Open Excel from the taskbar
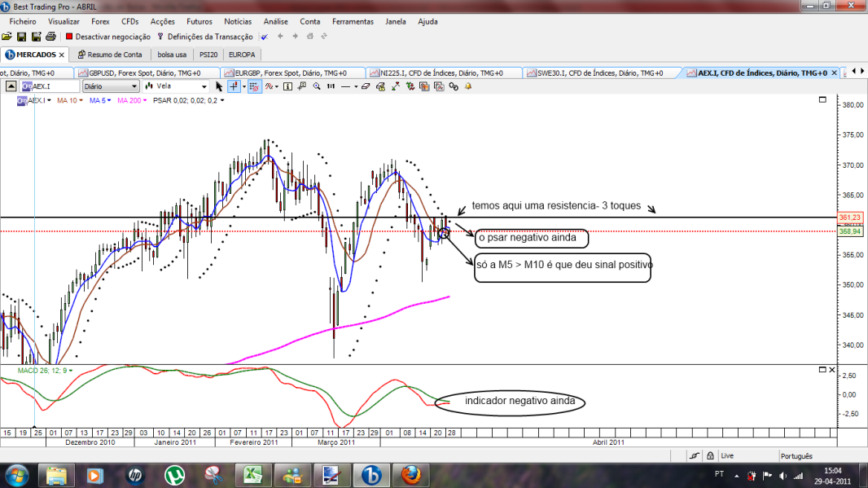This screenshot has width=868, height=488. tap(253, 475)
